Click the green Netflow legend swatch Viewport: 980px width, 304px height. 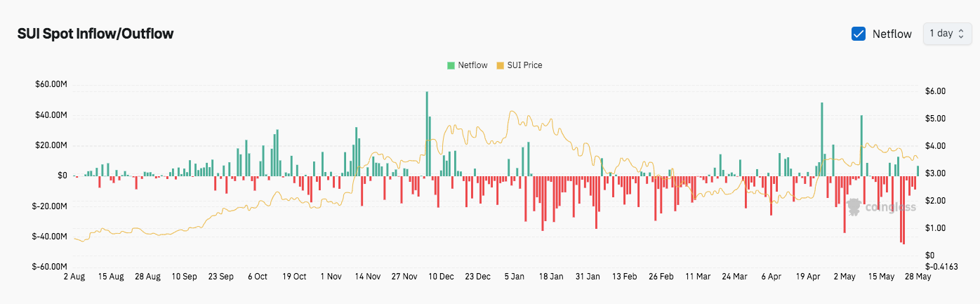click(451, 65)
